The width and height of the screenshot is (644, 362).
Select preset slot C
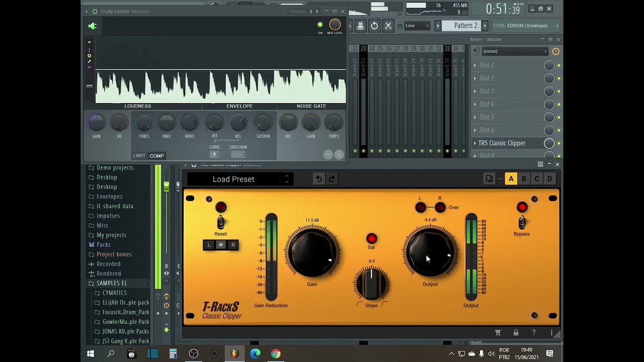537,179
